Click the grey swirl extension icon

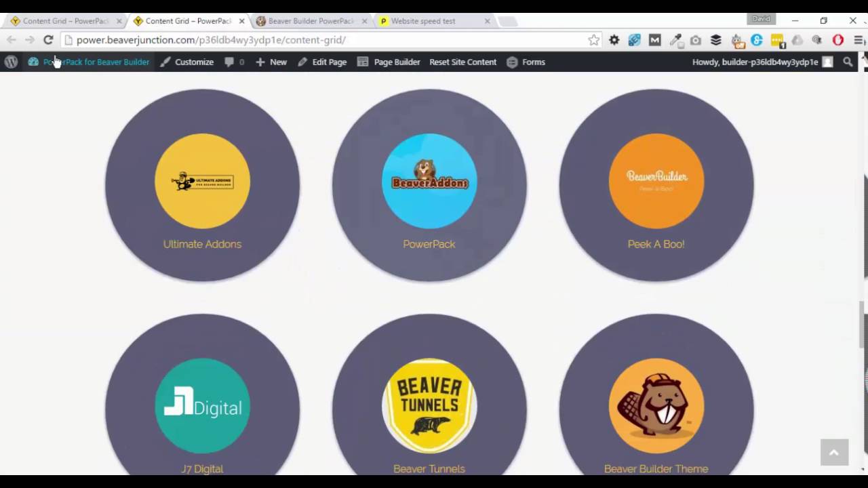[x=817, y=40]
